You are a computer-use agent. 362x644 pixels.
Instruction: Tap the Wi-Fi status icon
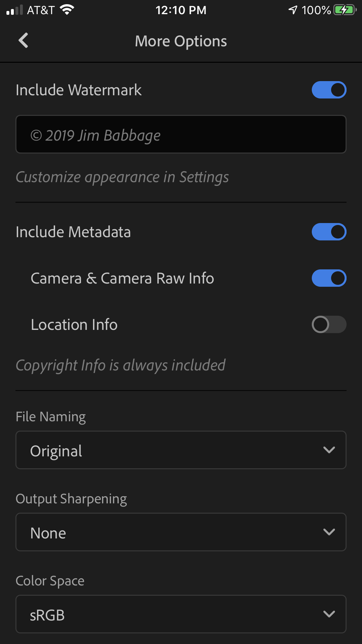click(x=67, y=10)
